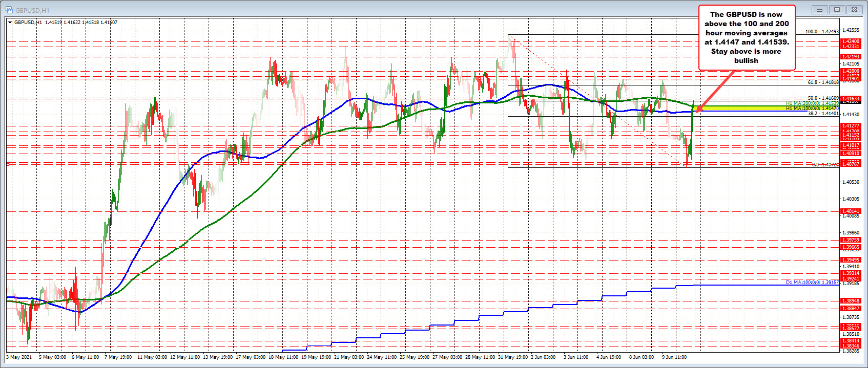Click the time axis label 18 May 11:00
This screenshot has height=368, width=868.
tap(283, 357)
